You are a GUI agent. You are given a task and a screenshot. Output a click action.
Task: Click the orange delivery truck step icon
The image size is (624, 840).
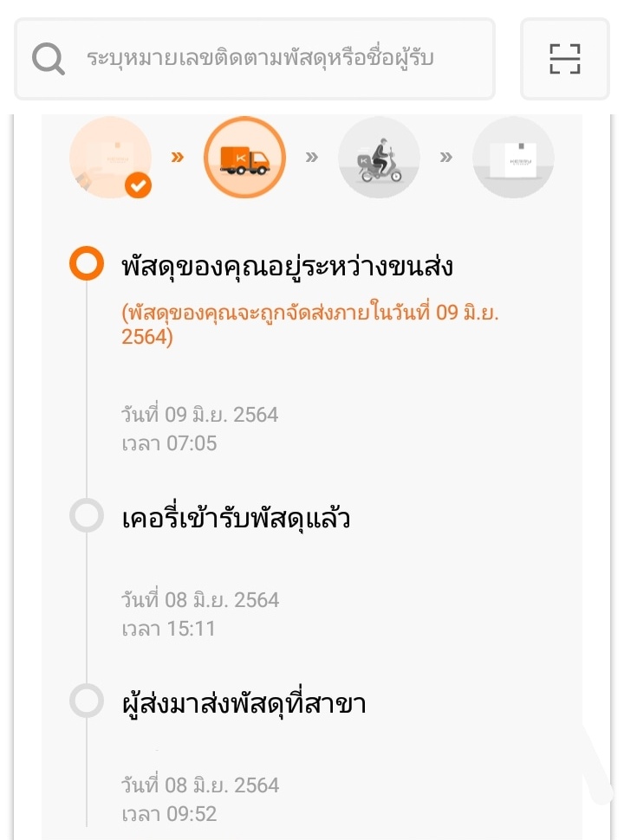click(244, 158)
